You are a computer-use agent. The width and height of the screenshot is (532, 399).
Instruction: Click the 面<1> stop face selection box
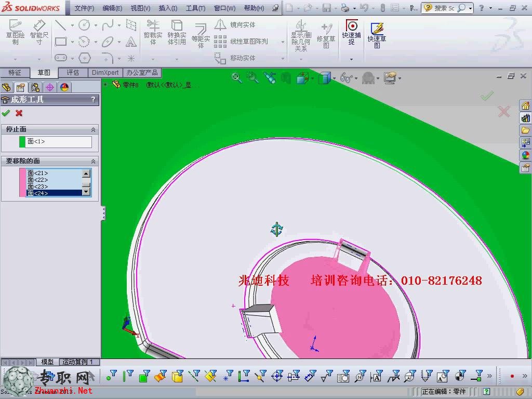tap(59, 141)
